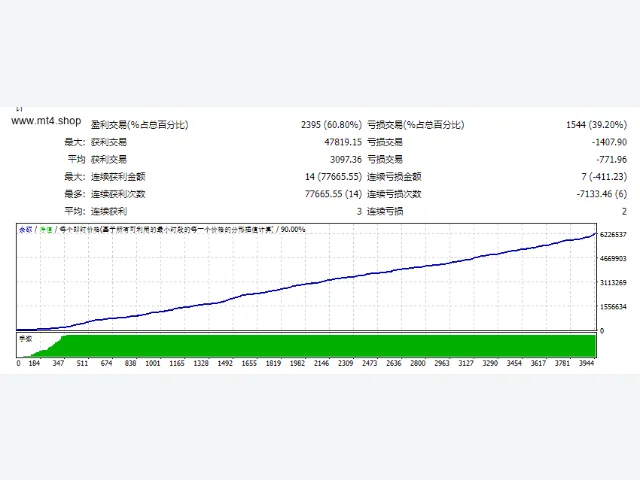Click the 6226537 y-axis label
Image resolution: width=640 pixels, height=480 pixels.
[x=613, y=235]
